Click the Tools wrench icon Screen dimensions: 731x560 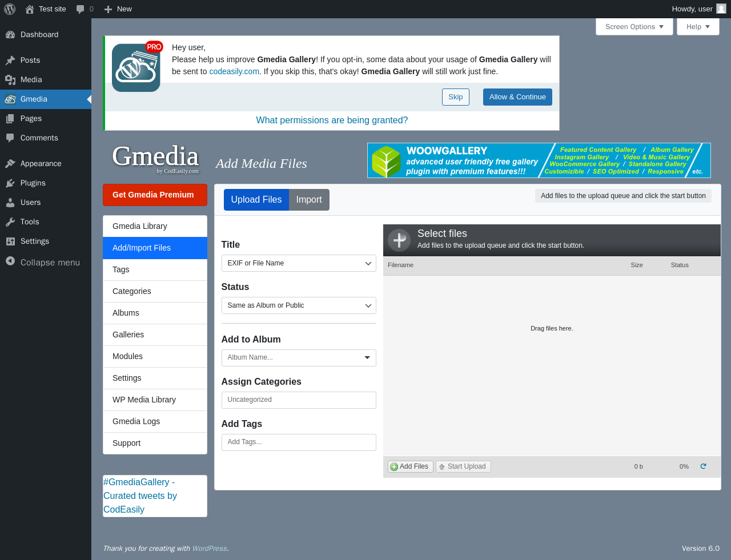coord(10,221)
